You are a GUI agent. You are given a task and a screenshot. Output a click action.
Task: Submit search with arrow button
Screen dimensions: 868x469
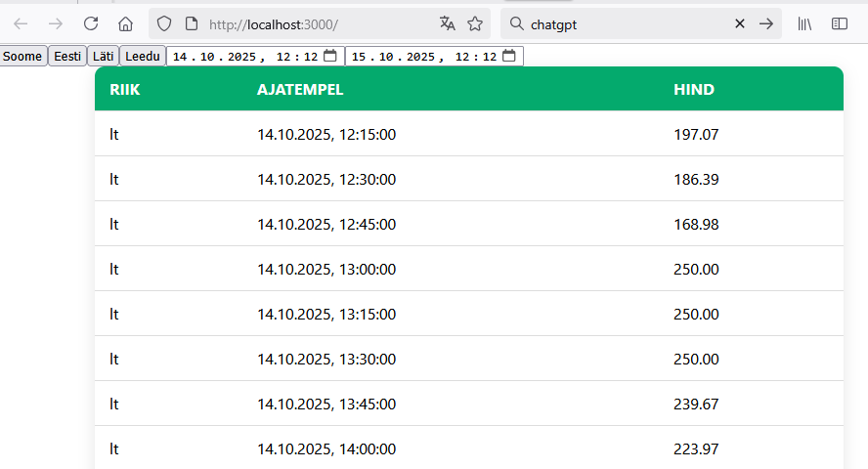[x=766, y=23]
